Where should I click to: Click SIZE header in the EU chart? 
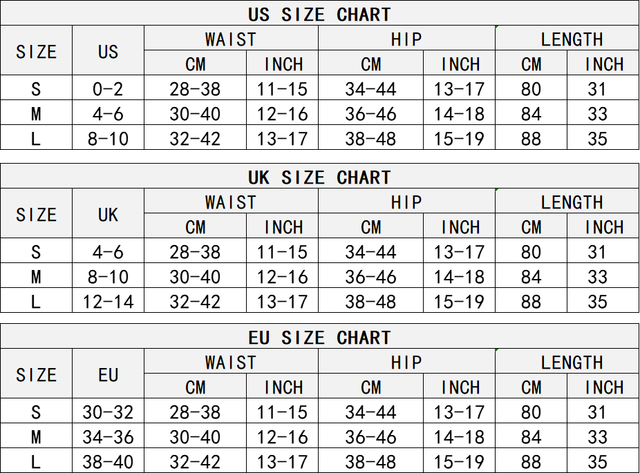point(36,375)
